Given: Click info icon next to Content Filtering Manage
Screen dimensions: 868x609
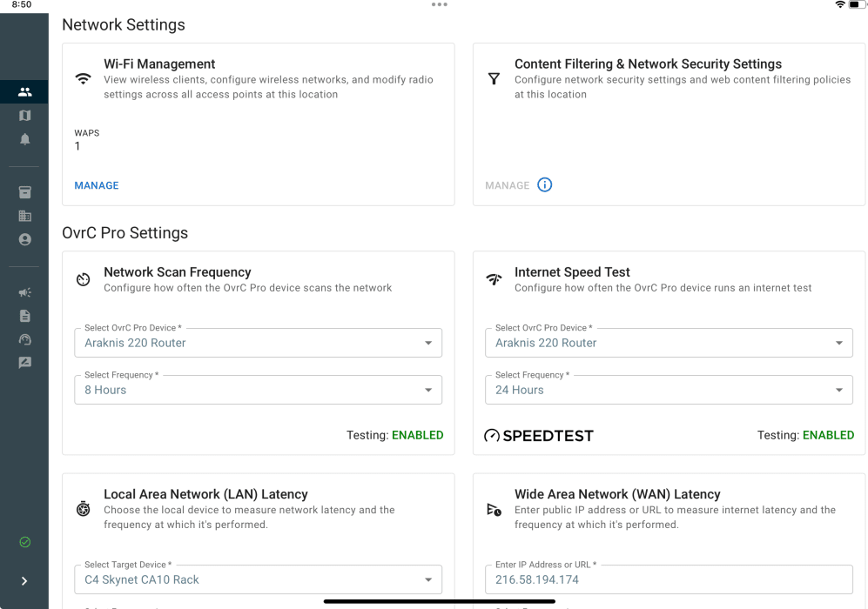Looking at the screenshot, I should pos(544,185).
